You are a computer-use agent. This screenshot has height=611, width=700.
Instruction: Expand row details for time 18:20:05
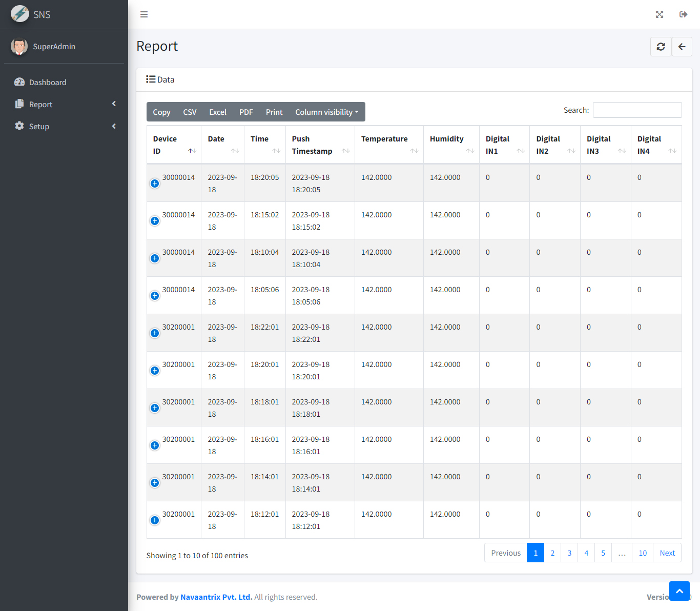(155, 184)
